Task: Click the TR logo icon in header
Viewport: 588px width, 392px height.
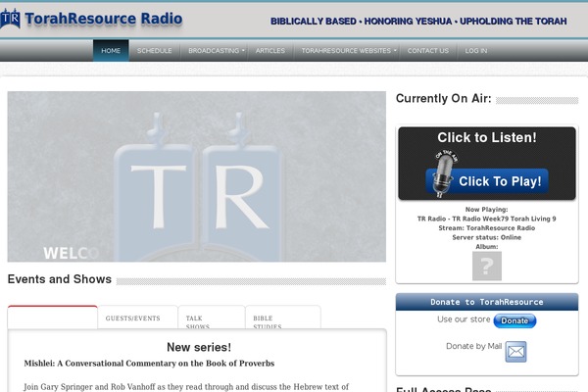Action: click(10, 19)
